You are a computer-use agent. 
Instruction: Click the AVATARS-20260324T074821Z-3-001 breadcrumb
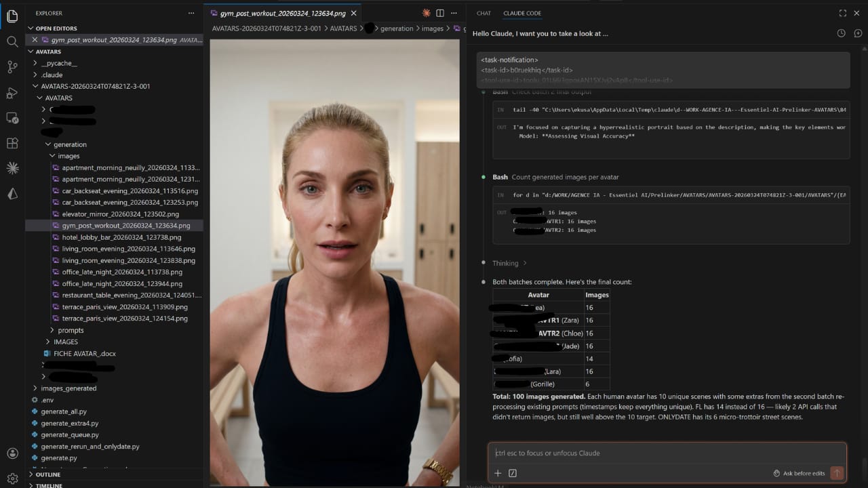(x=267, y=28)
